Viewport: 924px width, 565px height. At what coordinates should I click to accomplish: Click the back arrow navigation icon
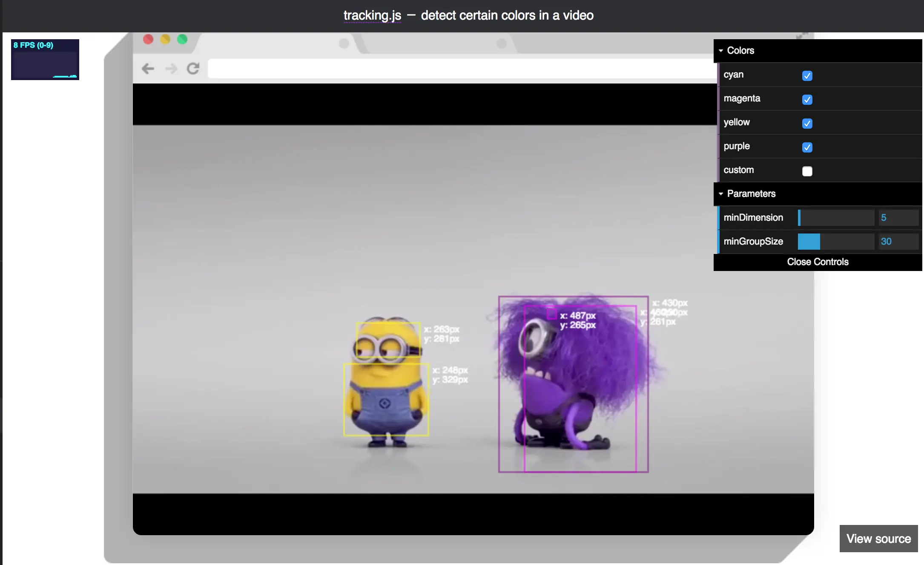(148, 69)
